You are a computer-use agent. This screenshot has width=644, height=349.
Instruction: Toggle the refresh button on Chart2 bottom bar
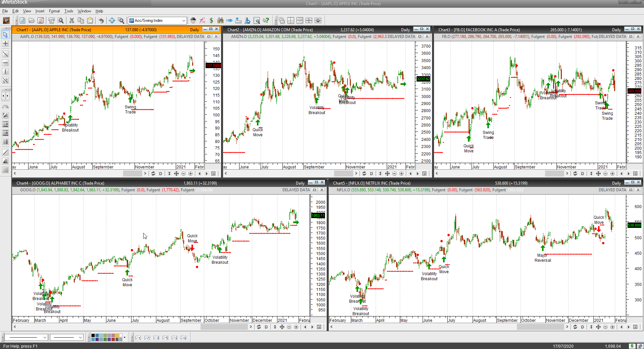(364, 173)
